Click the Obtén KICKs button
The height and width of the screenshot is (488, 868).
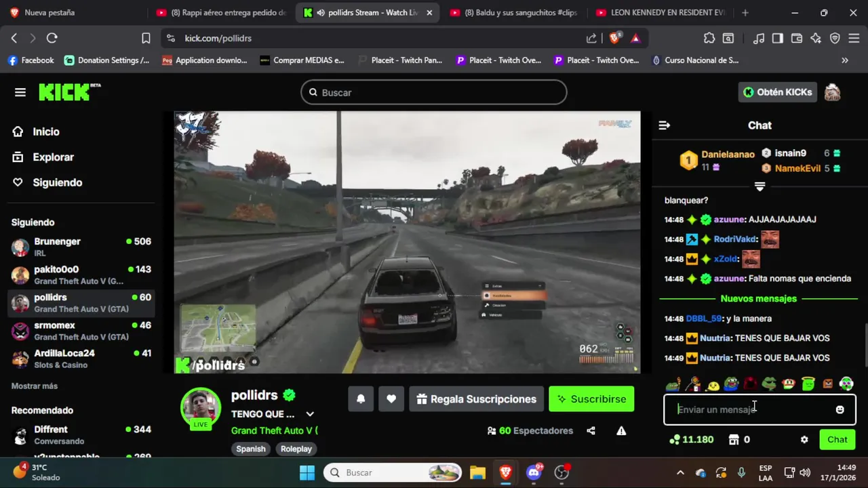tap(777, 92)
